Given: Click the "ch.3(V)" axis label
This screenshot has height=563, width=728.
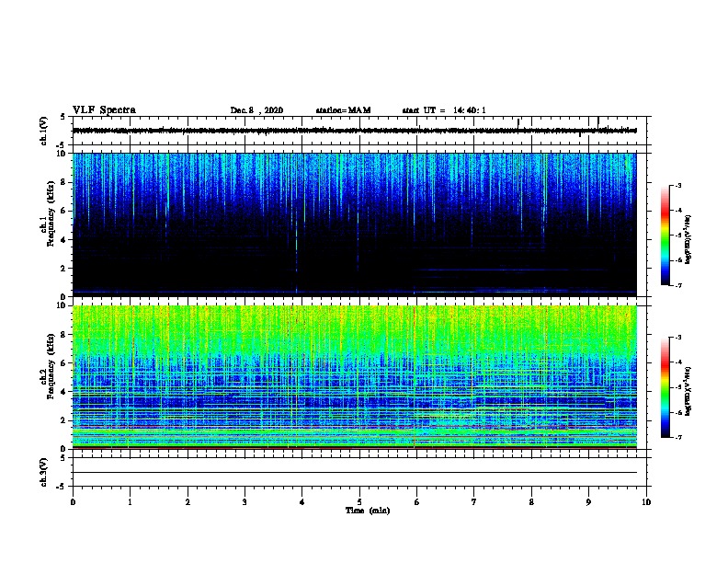Looking at the screenshot, I should tap(44, 472).
